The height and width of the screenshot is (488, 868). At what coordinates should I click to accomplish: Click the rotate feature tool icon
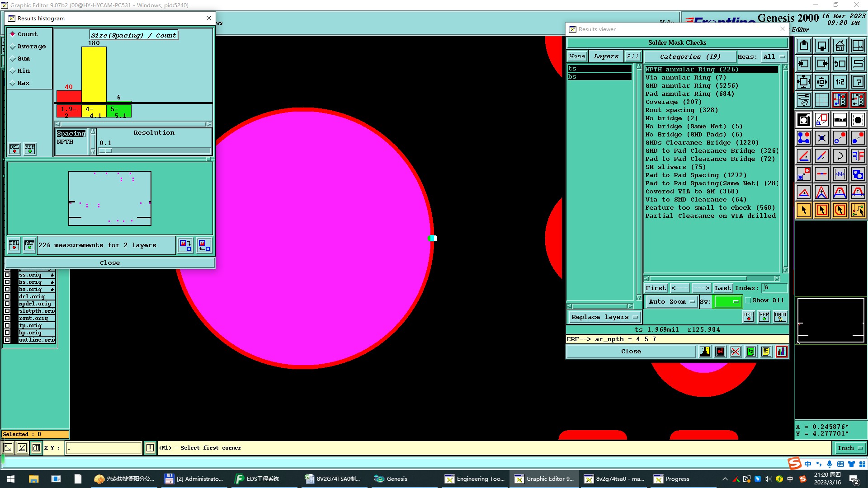pyautogui.click(x=840, y=156)
